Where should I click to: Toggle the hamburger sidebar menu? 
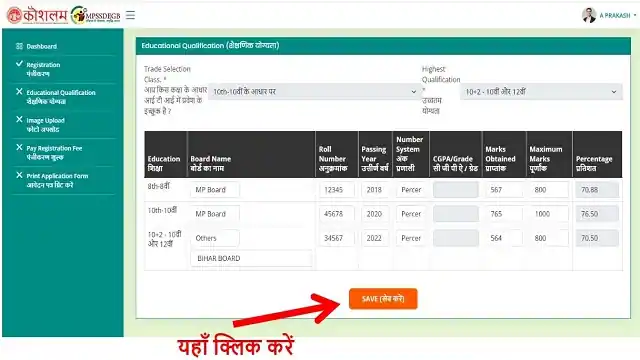pos(130,15)
